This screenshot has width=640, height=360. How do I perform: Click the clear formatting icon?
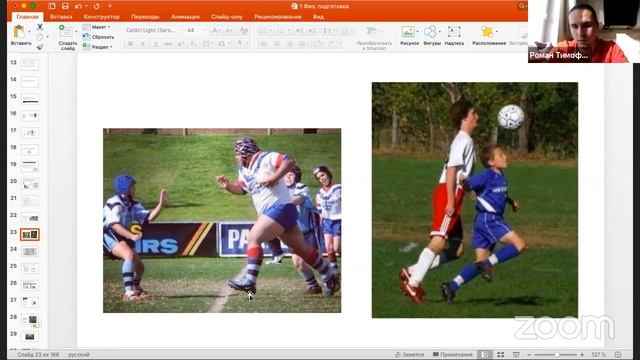[x=244, y=30]
